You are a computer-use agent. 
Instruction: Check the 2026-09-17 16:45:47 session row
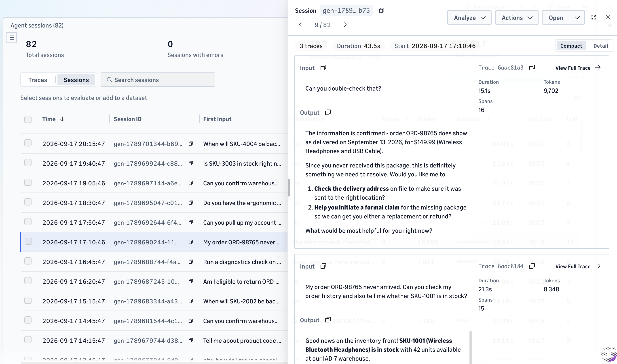(28, 261)
